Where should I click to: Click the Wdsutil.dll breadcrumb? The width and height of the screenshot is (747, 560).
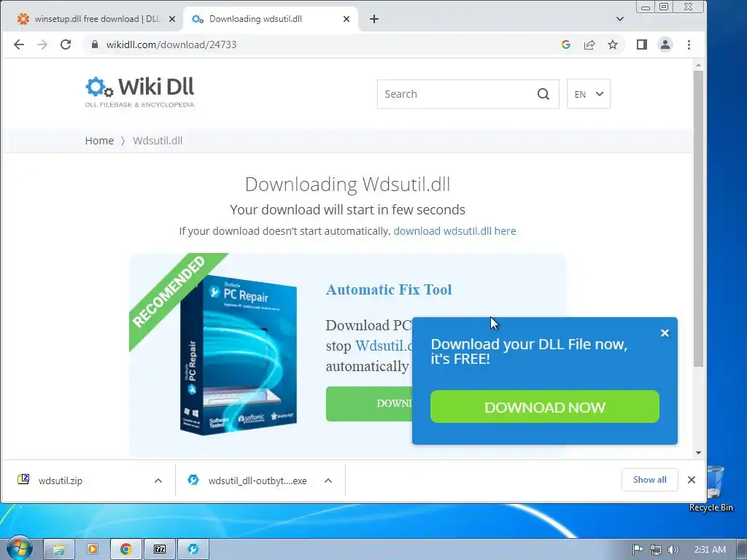[x=158, y=141]
